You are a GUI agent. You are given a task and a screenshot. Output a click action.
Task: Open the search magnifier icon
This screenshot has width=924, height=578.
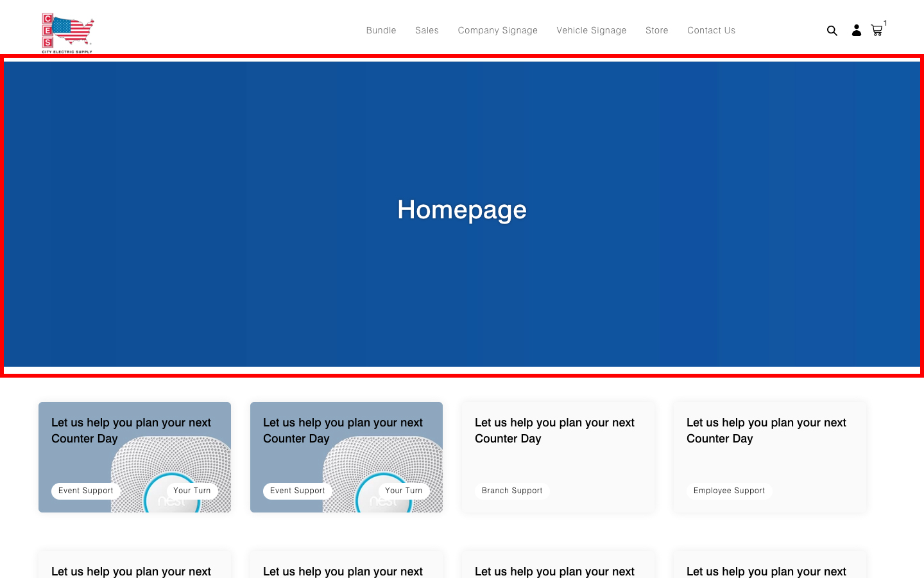832,31
